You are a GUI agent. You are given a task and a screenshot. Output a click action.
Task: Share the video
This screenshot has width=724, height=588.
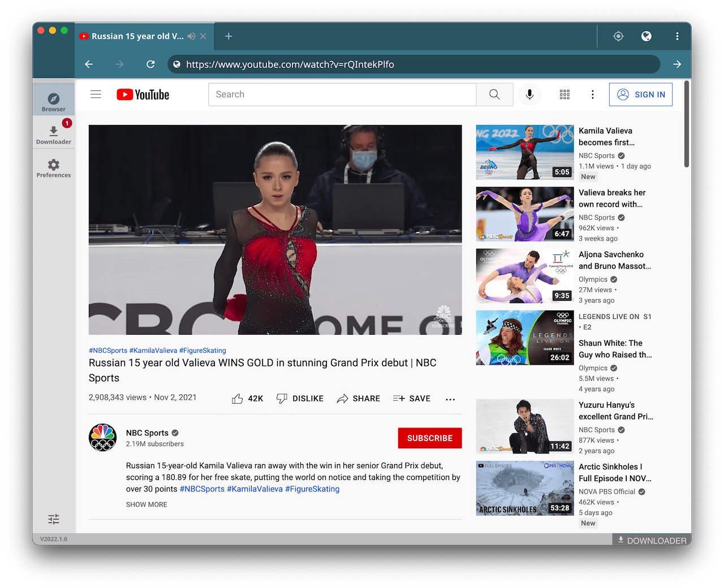pyautogui.click(x=359, y=399)
